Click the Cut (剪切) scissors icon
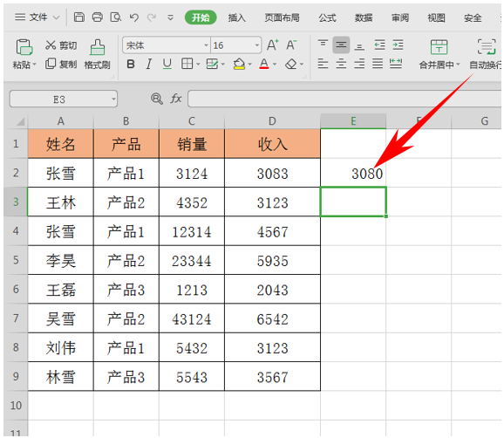504x438 pixels. [x=51, y=45]
